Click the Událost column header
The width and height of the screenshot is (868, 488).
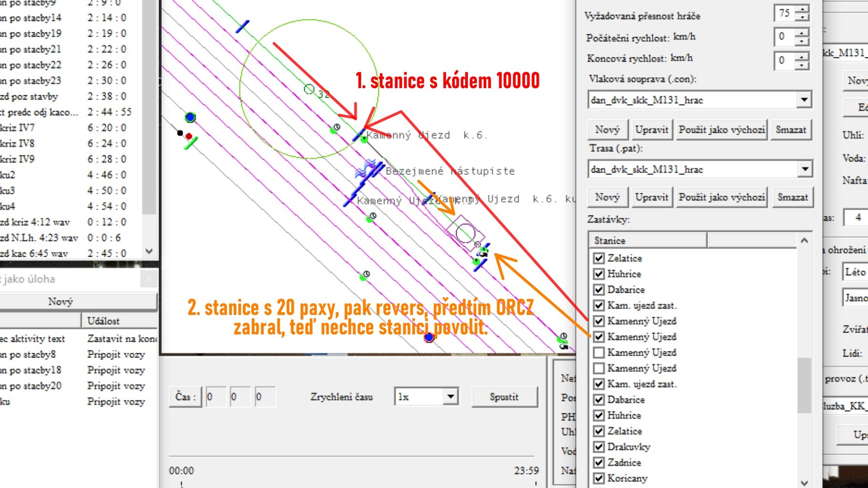point(119,321)
